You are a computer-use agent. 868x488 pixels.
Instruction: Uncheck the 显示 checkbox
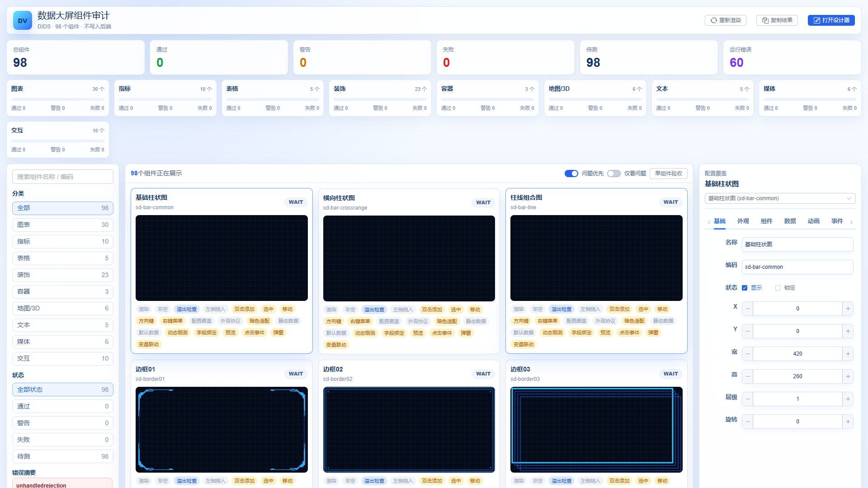[x=745, y=288]
